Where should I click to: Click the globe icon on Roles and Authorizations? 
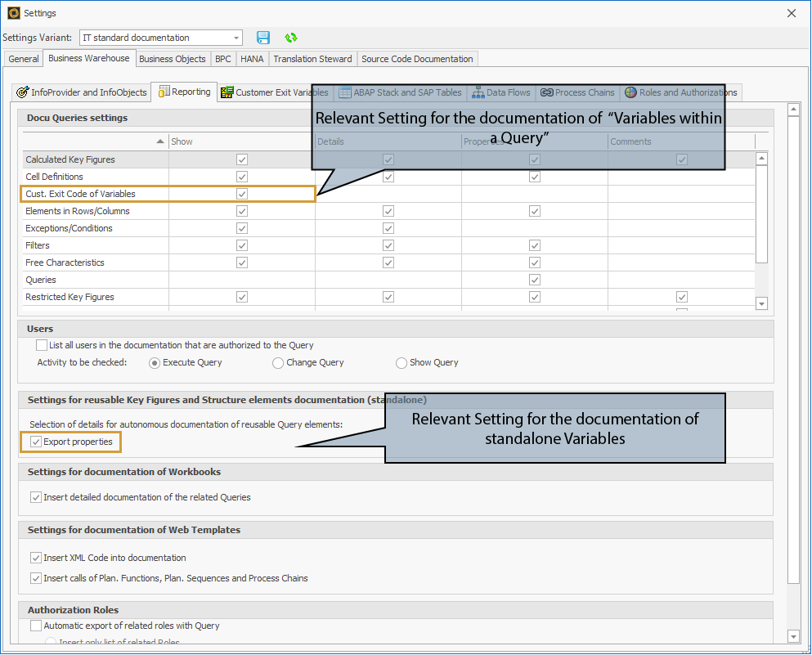(630, 92)
